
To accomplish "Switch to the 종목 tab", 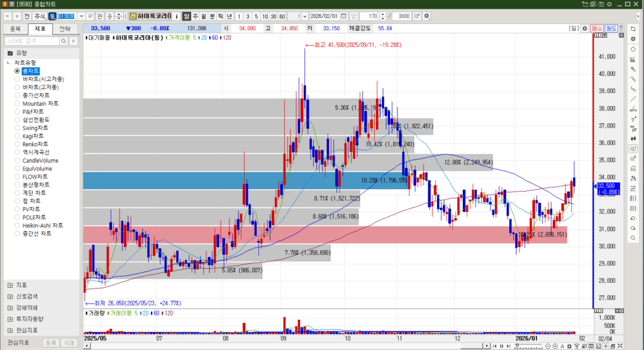I will [x=16, y=29].
